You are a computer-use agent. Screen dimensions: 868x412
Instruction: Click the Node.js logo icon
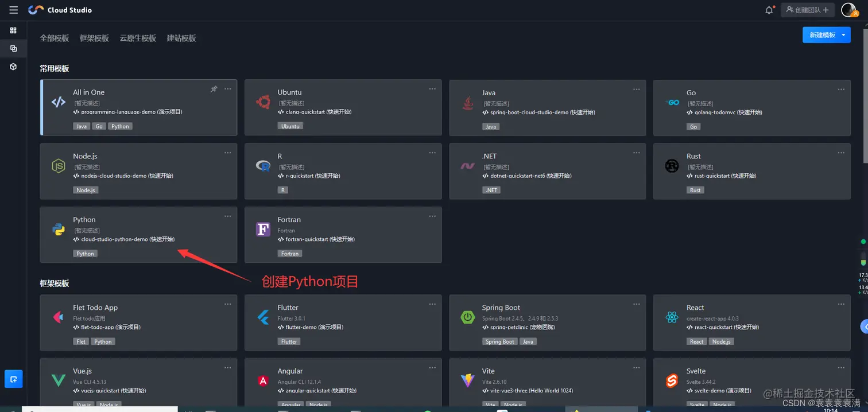point(58,166)
